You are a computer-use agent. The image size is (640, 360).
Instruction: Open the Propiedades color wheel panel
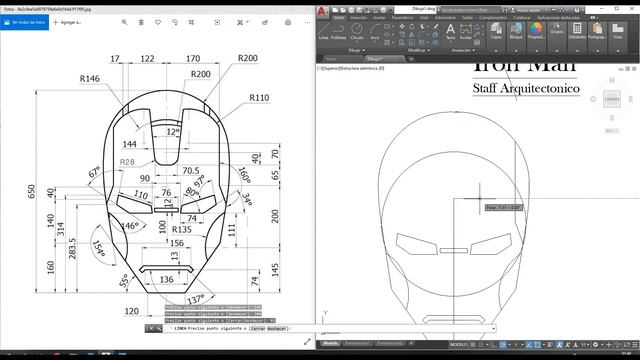(536, 31)
